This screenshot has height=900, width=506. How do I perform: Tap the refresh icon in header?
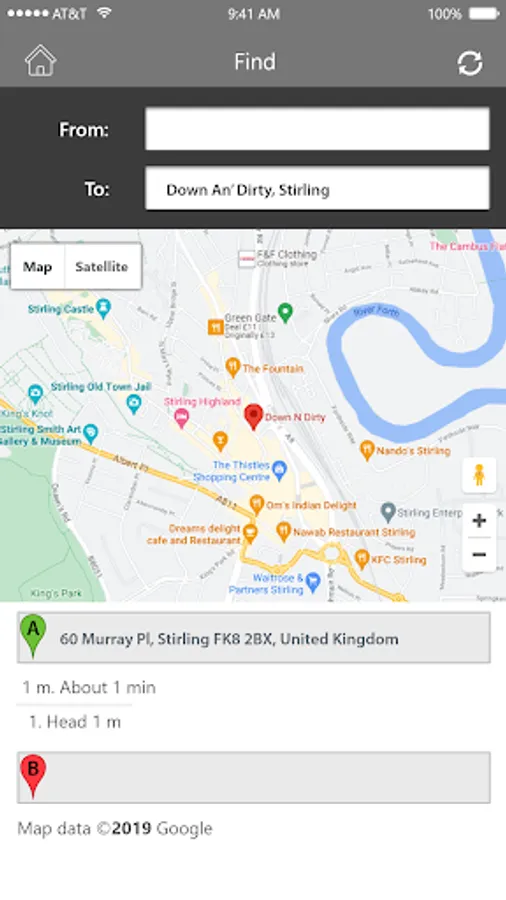click(470, 63)
